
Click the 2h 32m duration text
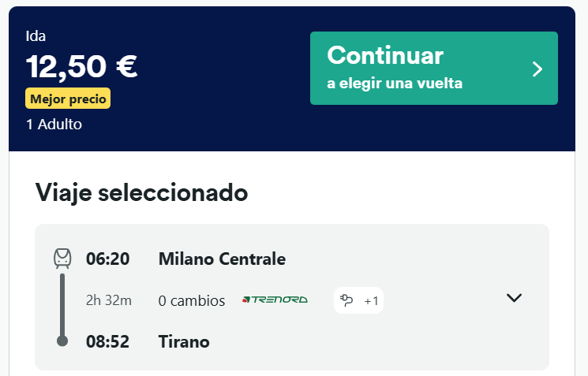click(x=109, y=300)
